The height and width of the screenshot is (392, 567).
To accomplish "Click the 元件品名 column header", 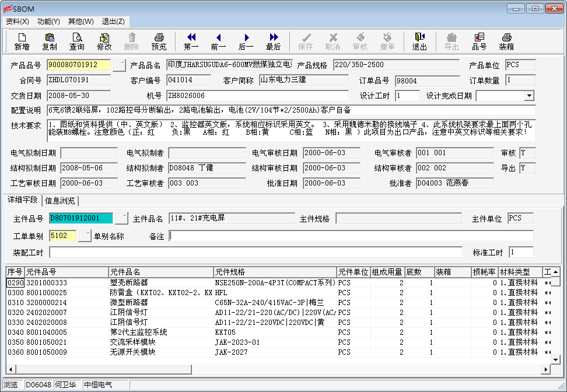I will coord(160,272).
